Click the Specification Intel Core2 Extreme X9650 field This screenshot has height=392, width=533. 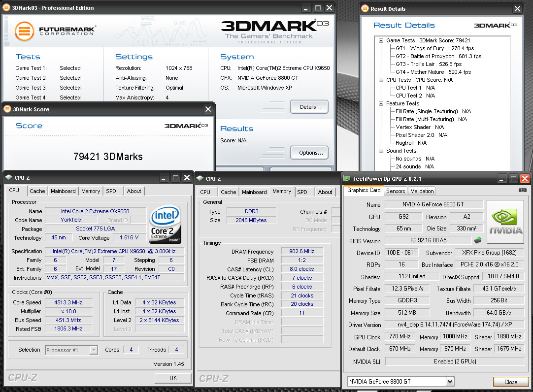click(114, 251)
